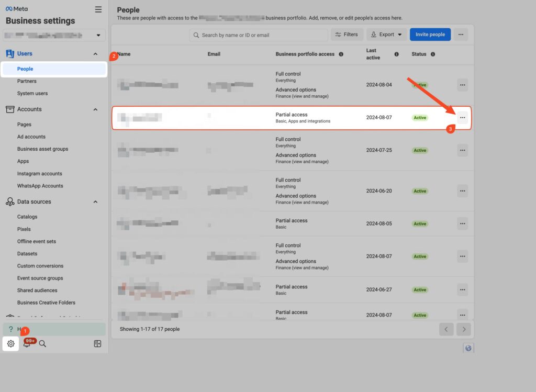Viewport: 536px width, 392px height.
Task: Open Catalogs under Data sources
Action: pos(27,217)
